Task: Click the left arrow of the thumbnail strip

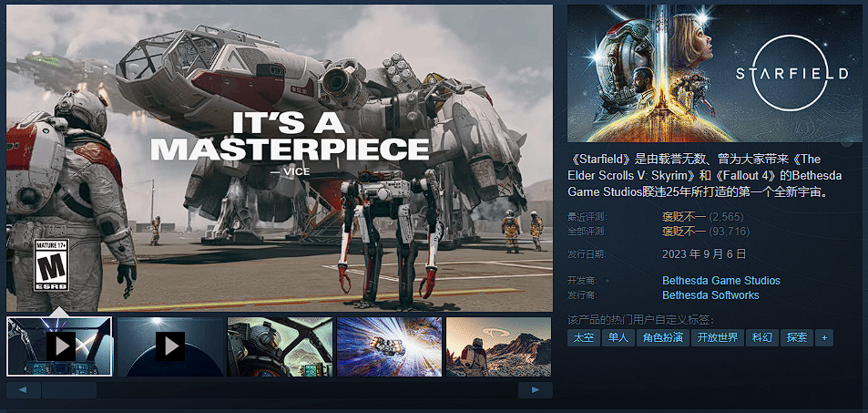Action: coord(24,390)
